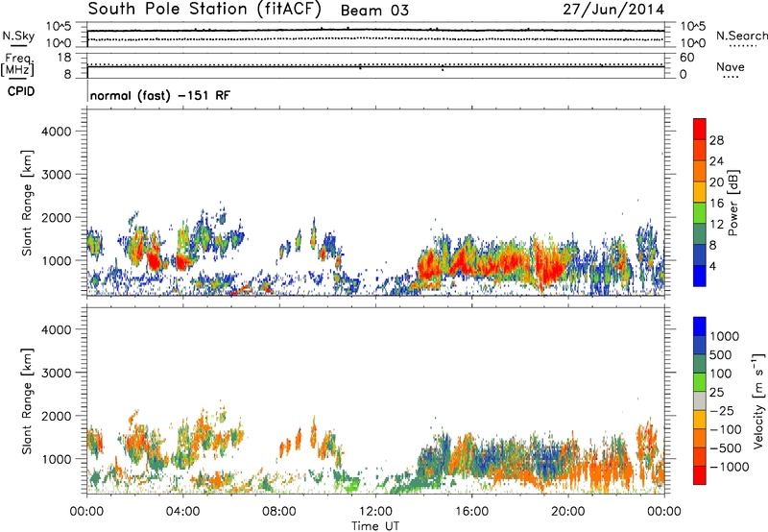Click the 'Slant Range [km]' label of velocity panel
The height and width of the screenshot is (532, 768).
pyautogui.click(x=27, y=400)
